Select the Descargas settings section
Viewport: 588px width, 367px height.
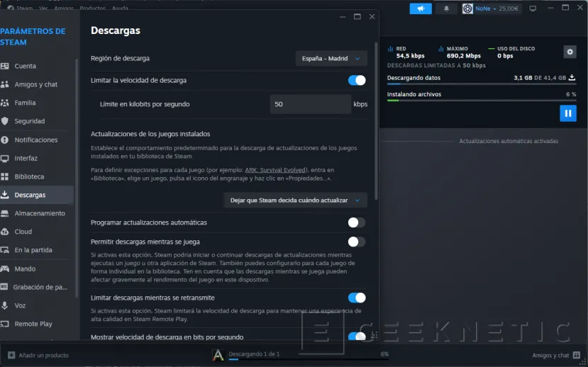[x=37, y=195]
